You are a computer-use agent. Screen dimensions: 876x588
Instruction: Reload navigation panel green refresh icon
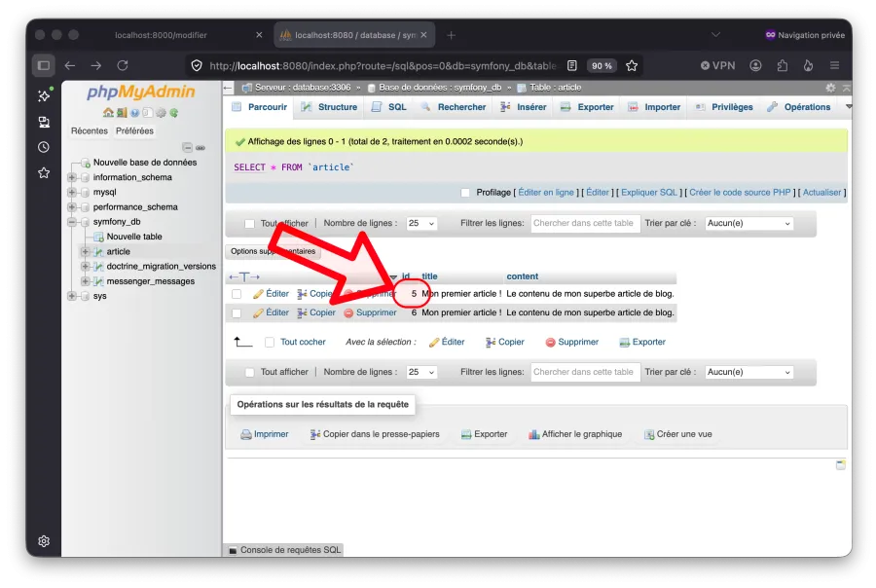(174, 113)
